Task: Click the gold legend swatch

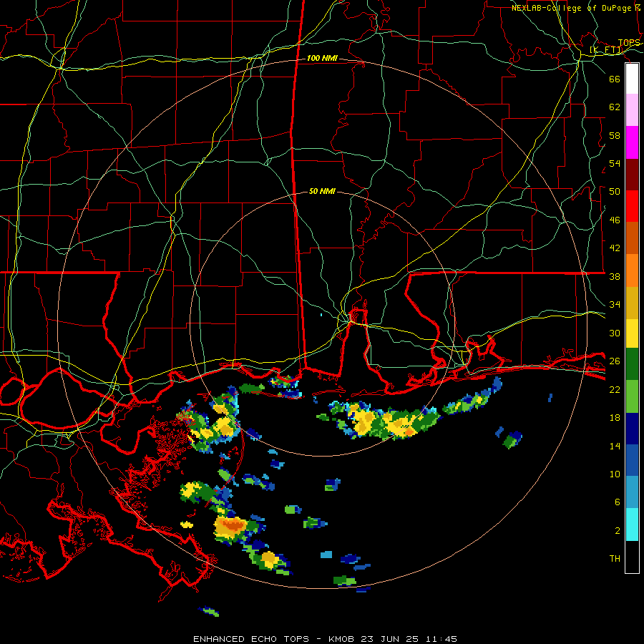Action: pos(632,303)
